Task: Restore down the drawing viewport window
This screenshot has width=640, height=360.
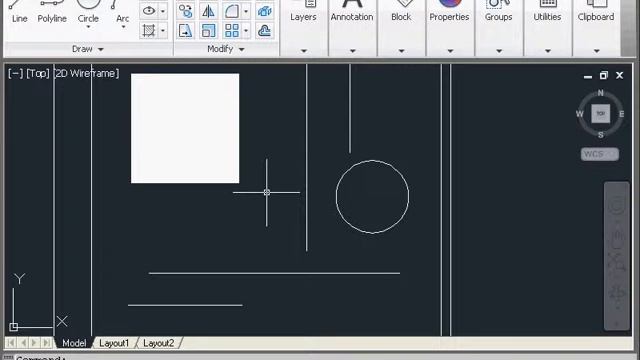Action: 604,76
